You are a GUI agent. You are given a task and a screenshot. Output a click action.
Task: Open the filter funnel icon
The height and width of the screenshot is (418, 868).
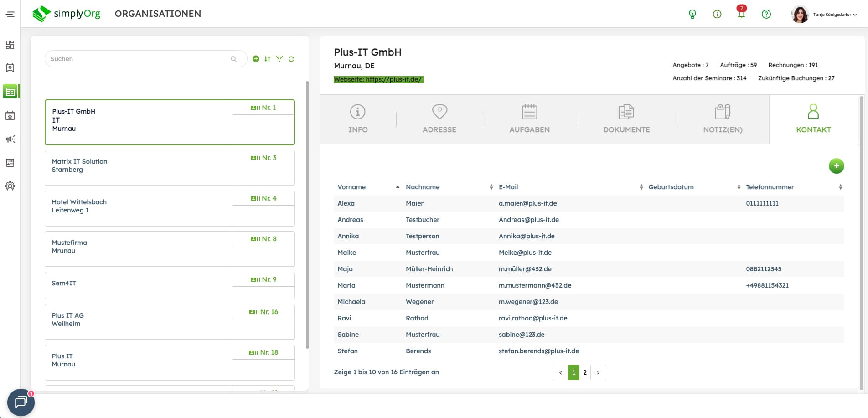tap(279, 59)
